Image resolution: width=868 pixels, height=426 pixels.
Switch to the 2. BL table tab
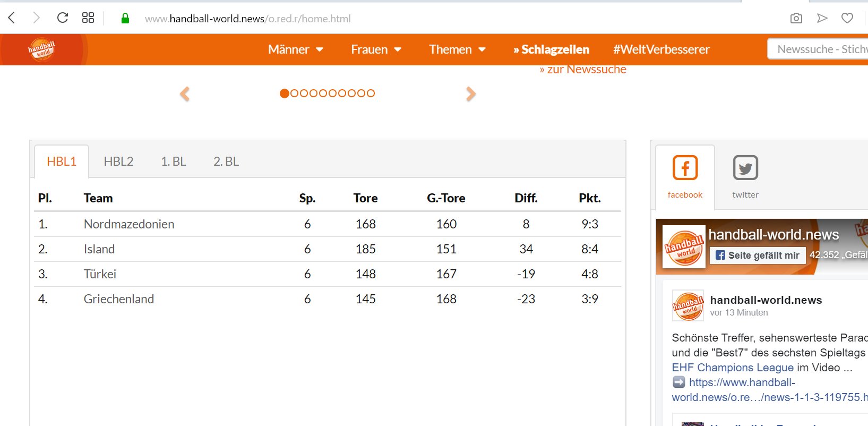pos(226,161)
